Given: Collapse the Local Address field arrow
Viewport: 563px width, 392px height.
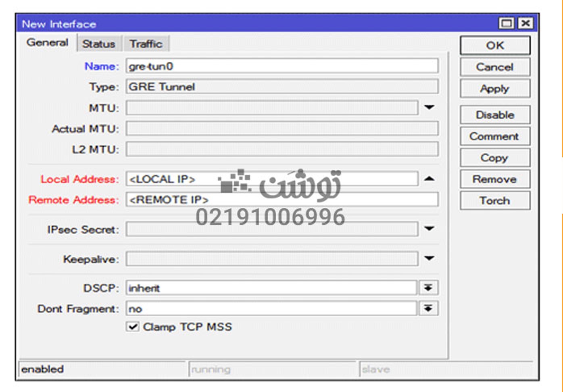Looking at the screenshot, I should (x=429, y=179).
